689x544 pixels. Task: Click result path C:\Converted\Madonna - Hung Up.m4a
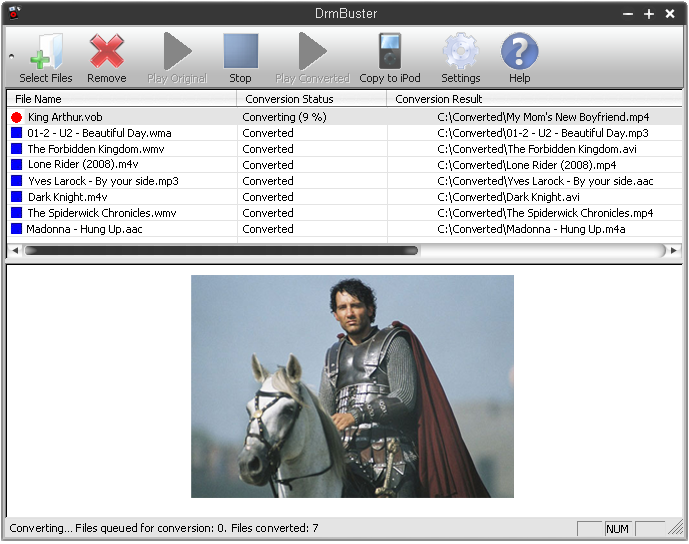click(x=531, y=229)
